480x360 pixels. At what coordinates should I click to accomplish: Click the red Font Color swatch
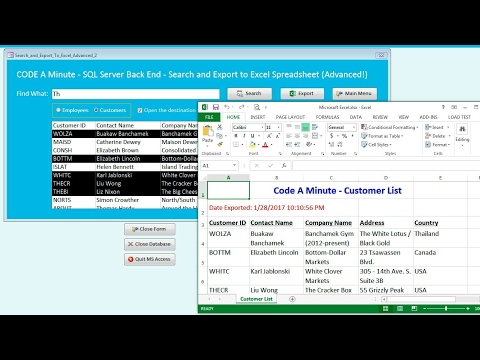[x=265, y=144]
